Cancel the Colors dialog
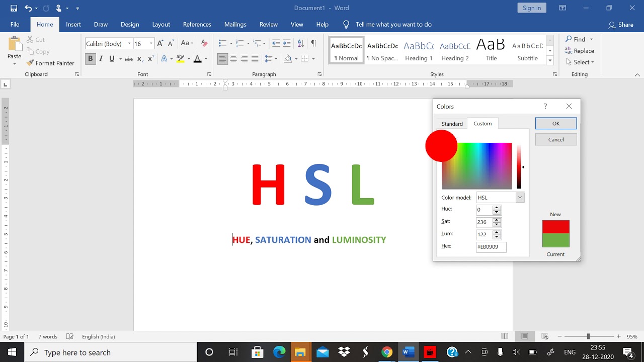This screenshot has width=644, height=362. (x=556, y=140)
